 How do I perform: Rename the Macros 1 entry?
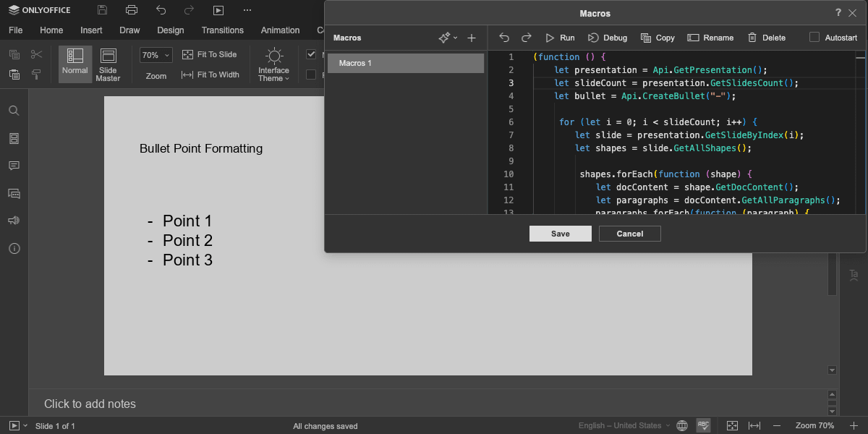pyautogui.click(x=710, y=38)
